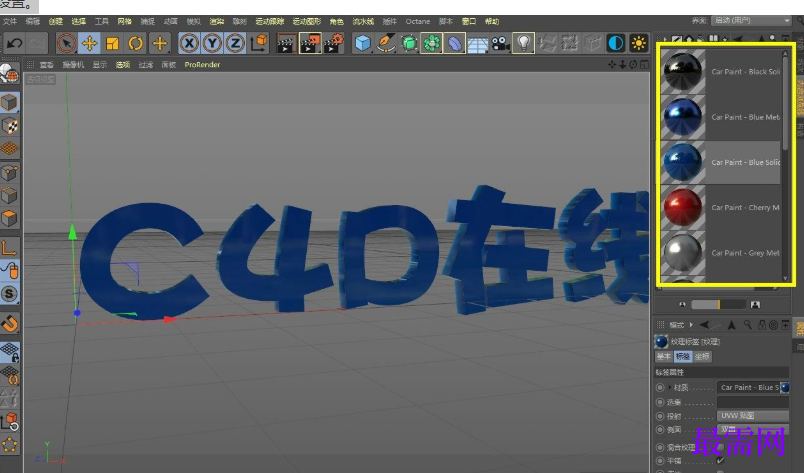This screenshot has width=804, height=473.
Task: Toggle the Y axis lock
Action: [212, 43]
